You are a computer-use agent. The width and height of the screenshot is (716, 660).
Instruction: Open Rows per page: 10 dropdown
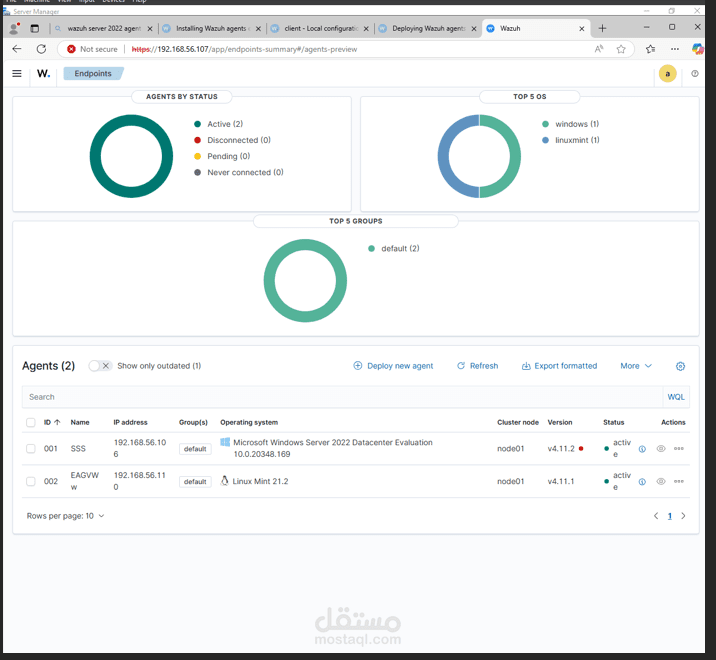[x=65, y=516]
